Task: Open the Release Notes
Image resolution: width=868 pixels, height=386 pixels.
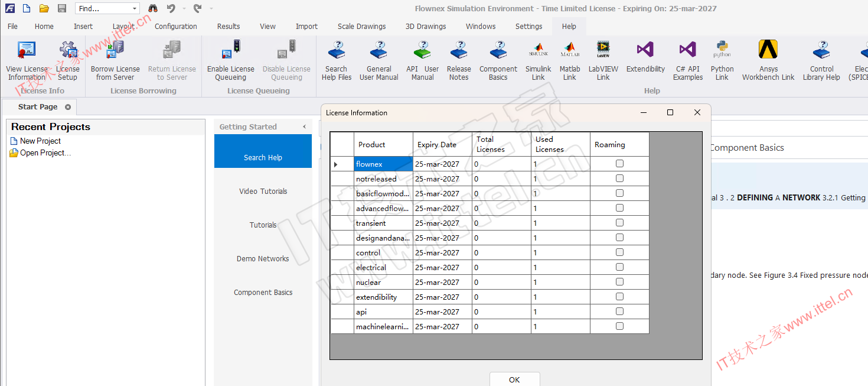Action: coord(459,61)
